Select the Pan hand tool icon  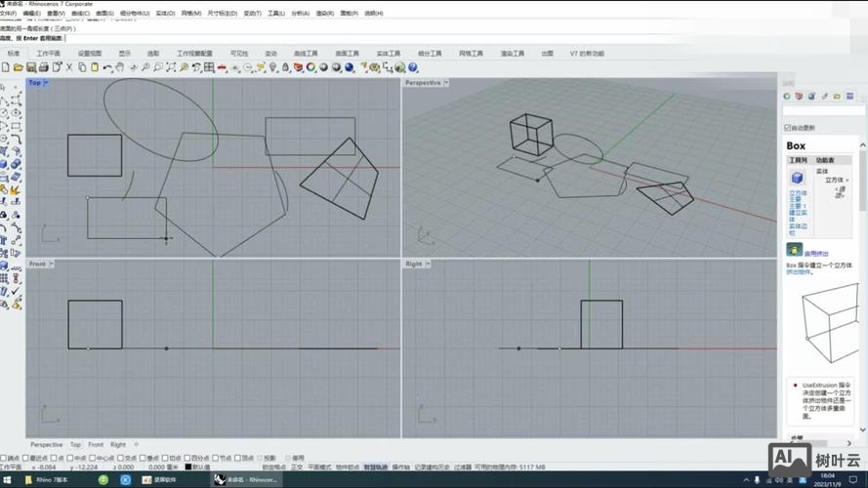[x=119, y=68]
